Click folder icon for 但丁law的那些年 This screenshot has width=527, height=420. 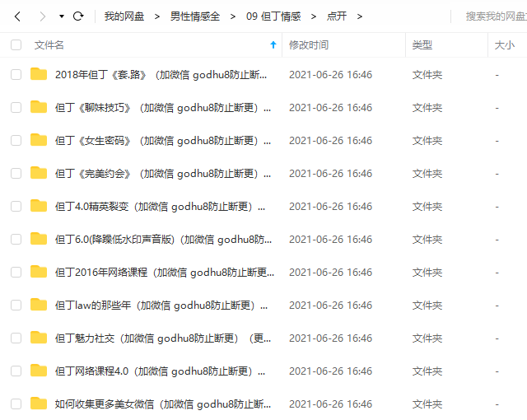(x=39, y=305)
